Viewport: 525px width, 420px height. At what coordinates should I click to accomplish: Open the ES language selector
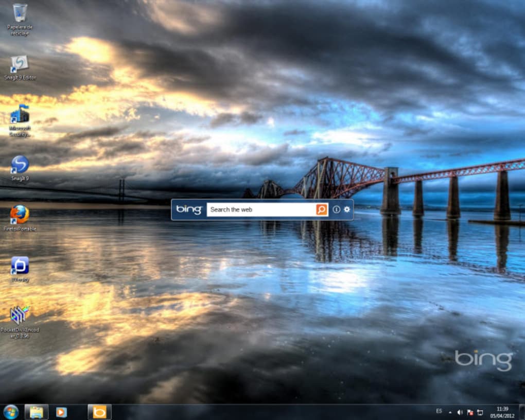click(439, 411)
